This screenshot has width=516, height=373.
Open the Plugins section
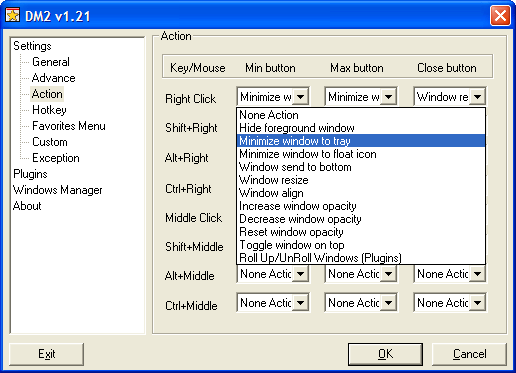pyautogui.click(x=30, y=174)
